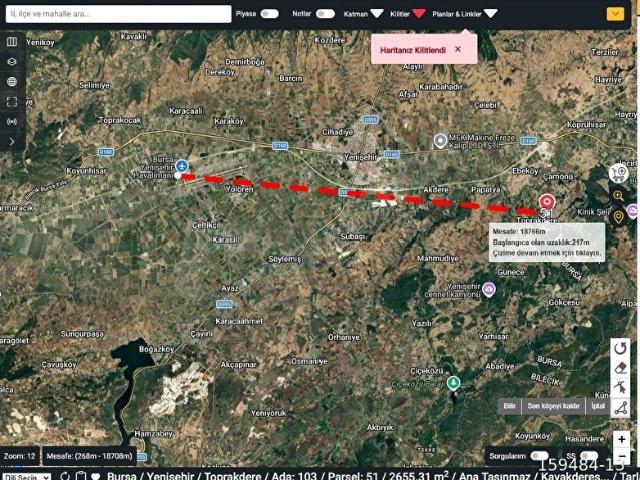
Task: Open the map view icon in left sidebar
Action: pos(12,42)
